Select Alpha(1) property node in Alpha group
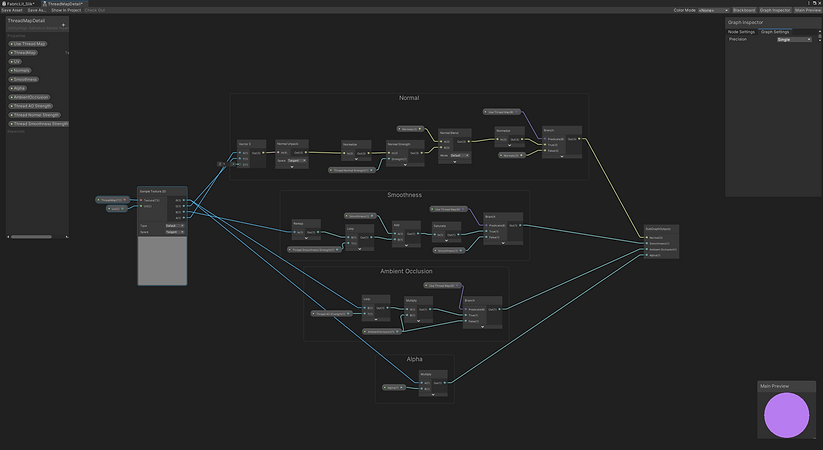The width and height of the screenshot is (823, 450). coord(394,388)
